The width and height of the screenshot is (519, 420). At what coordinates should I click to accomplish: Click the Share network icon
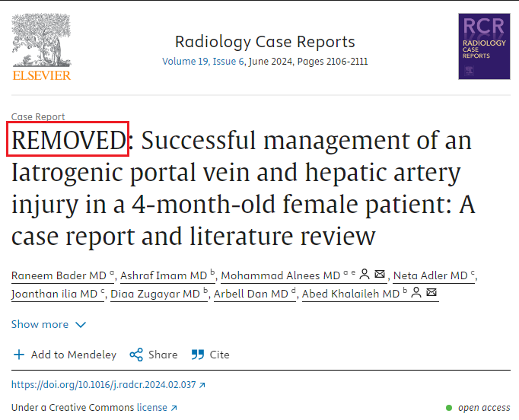click(136, 355)
